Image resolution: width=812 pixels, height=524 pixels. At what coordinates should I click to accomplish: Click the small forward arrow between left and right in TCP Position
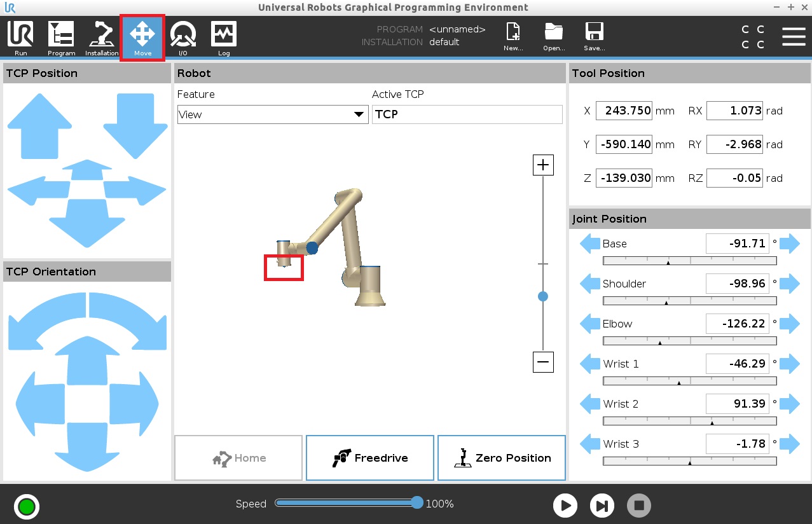86,169
